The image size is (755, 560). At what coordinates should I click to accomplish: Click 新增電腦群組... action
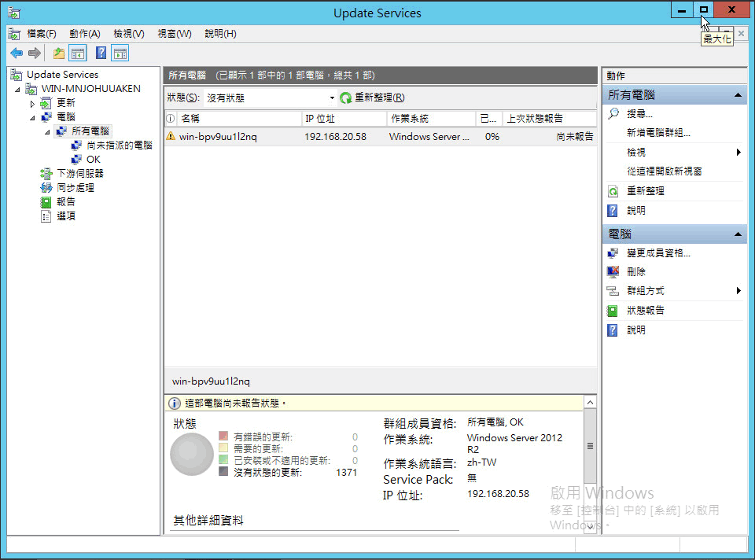(658, 133)
